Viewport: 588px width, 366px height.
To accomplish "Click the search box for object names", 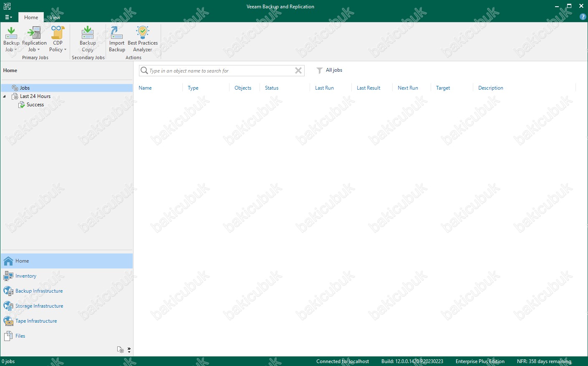I will [x=221, y=71].
